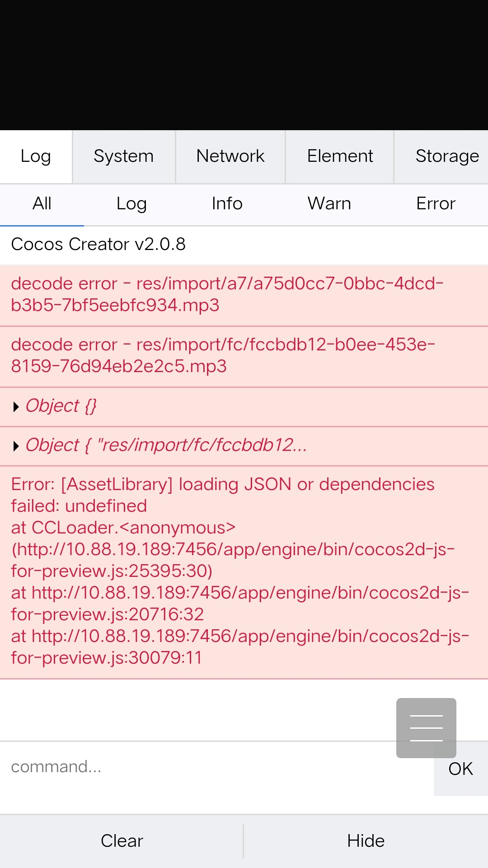Show All log messages filter
Image resolution: width=488 pixels, height=868 pixels.
(x=42, y=204)
